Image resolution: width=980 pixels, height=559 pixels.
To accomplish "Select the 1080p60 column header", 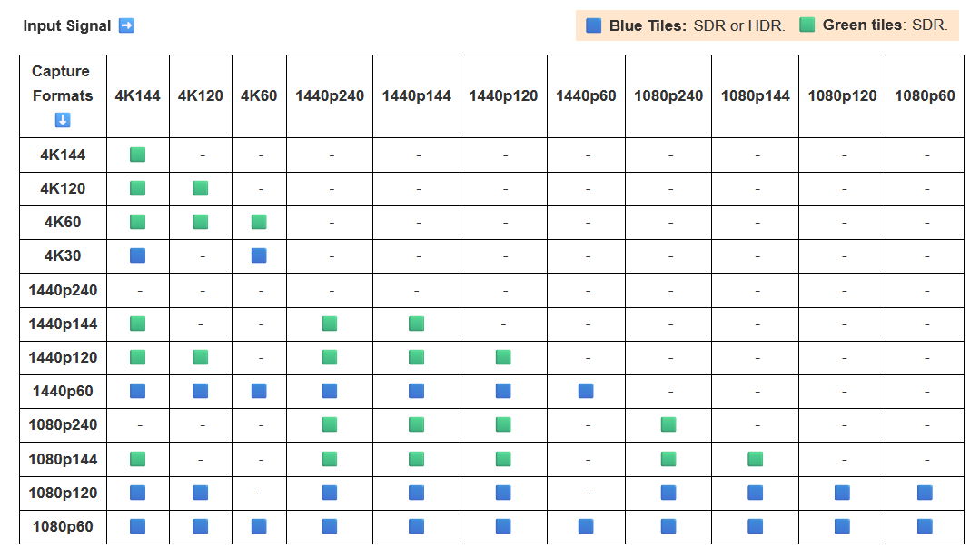I will [x=925, y=95].
